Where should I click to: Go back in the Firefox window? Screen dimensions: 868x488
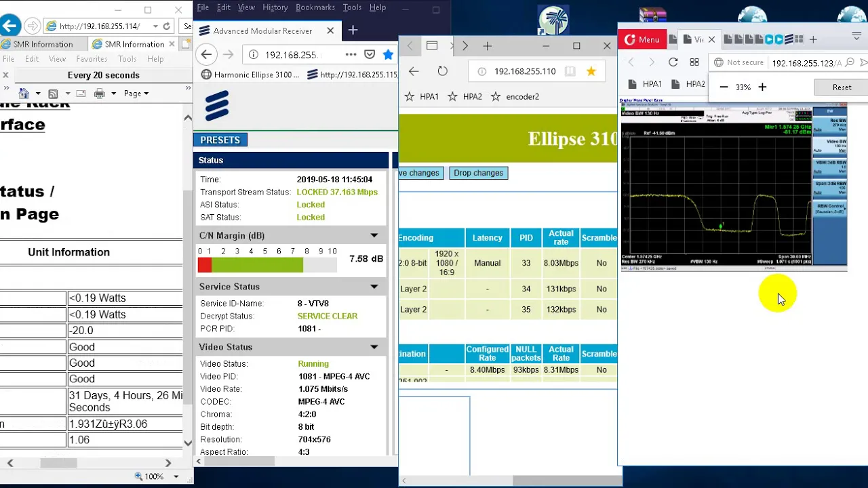(x=207, y=55)
